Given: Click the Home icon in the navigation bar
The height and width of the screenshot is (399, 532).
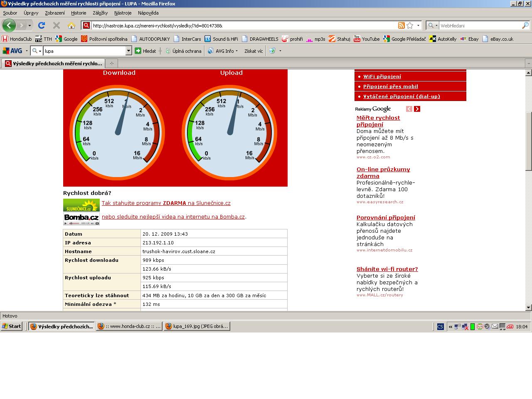Looking at the screenshot, I should coord(71,25).
